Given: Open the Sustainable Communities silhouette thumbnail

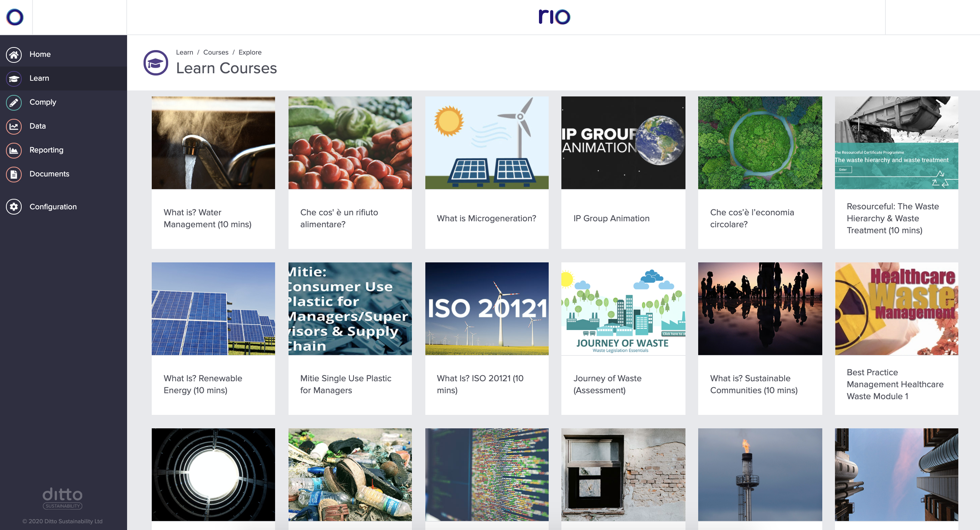Looking at the screenshot, I should (760, 309).
